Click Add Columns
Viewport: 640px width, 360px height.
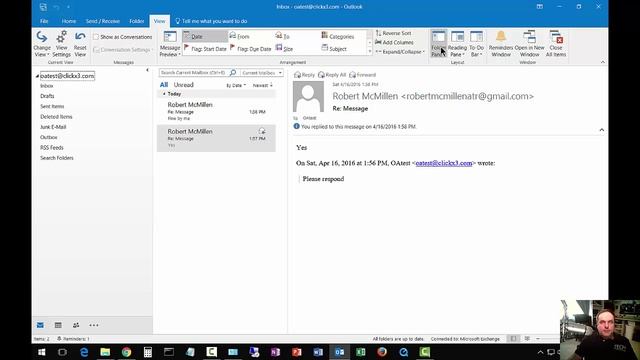click(394, 42)
